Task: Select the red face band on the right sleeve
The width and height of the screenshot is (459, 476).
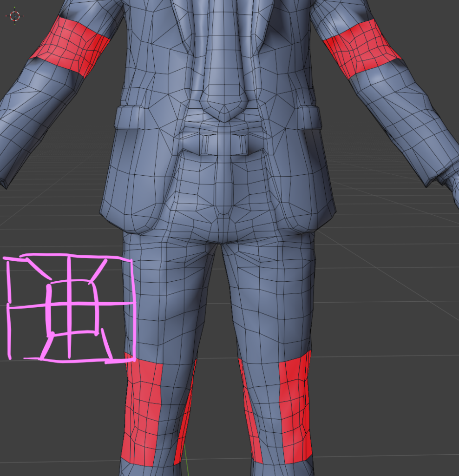Action: (361, 48)
